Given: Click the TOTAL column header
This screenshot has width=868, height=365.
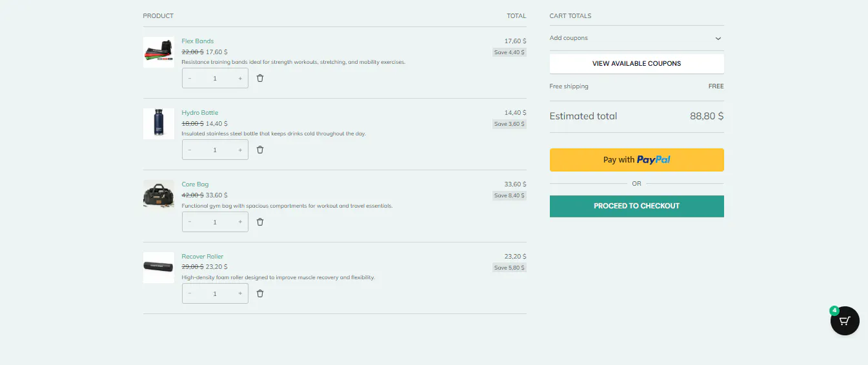Looking at the screenshot, I should [517, 16].
